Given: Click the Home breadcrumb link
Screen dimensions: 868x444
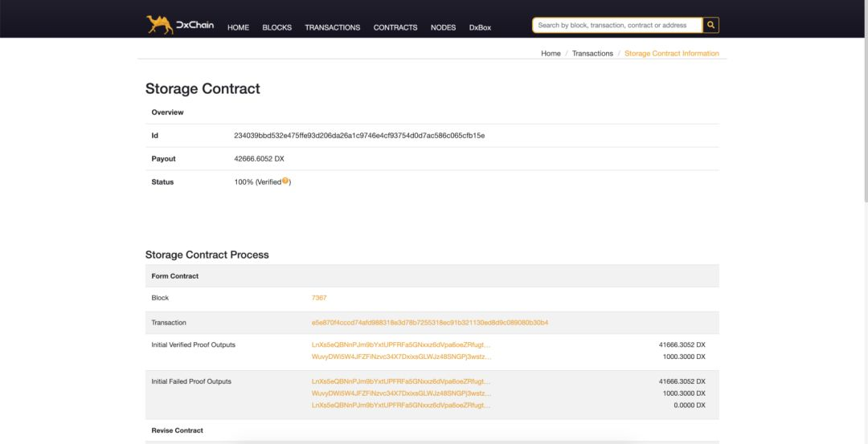Looking at the screenshot, I should point(551,54).
